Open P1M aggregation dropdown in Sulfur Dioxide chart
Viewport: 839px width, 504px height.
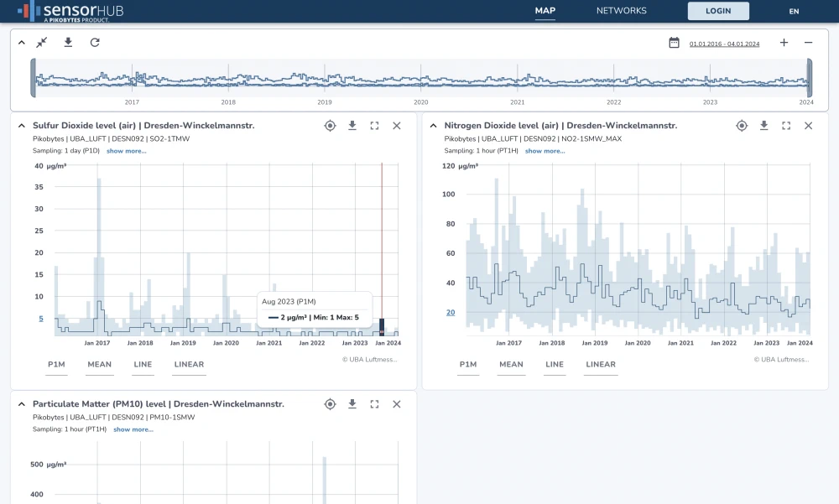click(x=56, y=364)
